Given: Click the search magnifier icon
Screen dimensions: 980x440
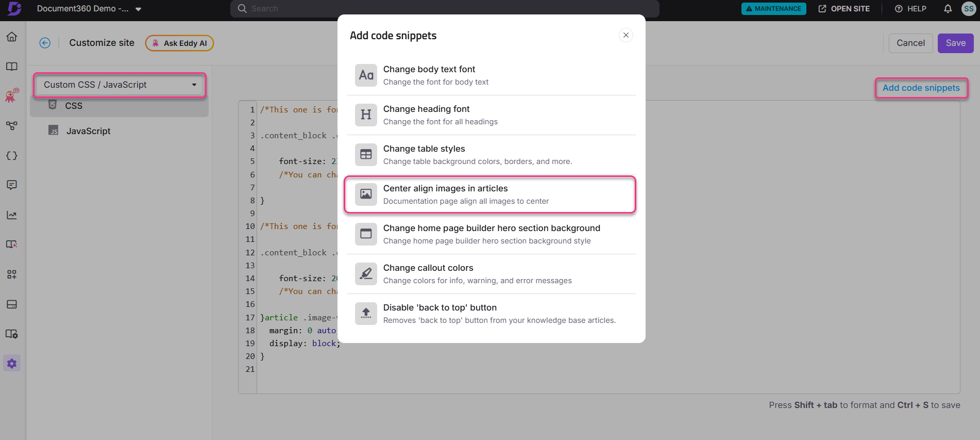Looking at the screenshot, I should coord(242,9).
